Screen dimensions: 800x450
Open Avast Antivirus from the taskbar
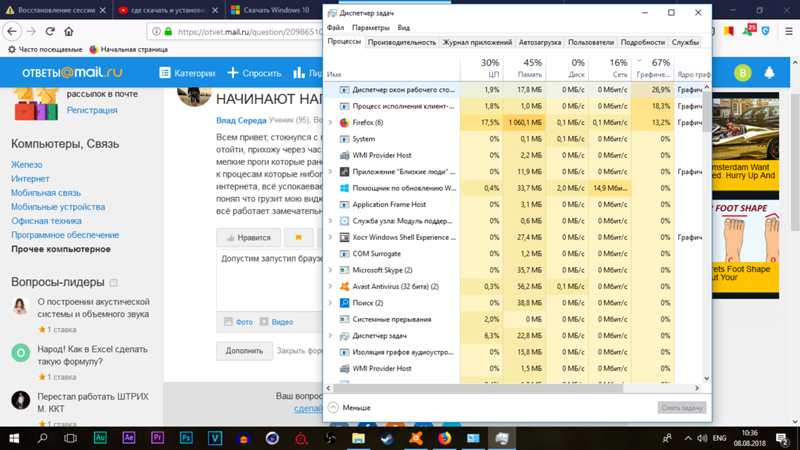[x=416, y=438]
